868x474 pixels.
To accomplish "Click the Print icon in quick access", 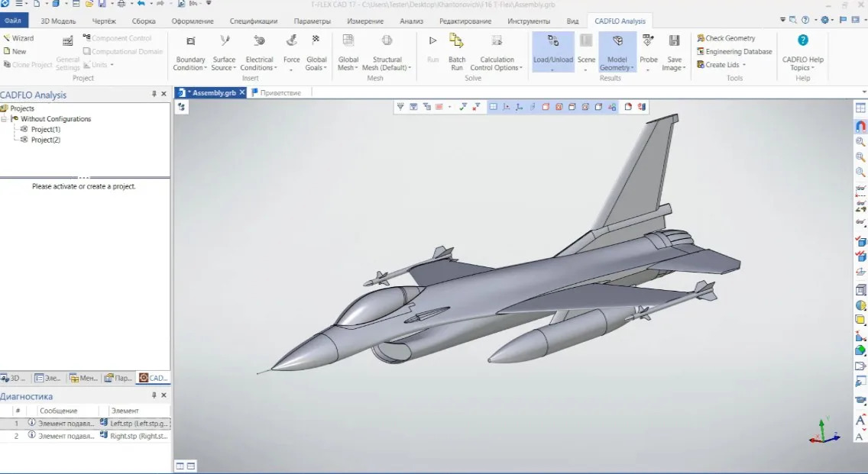I will pos(121,4).
